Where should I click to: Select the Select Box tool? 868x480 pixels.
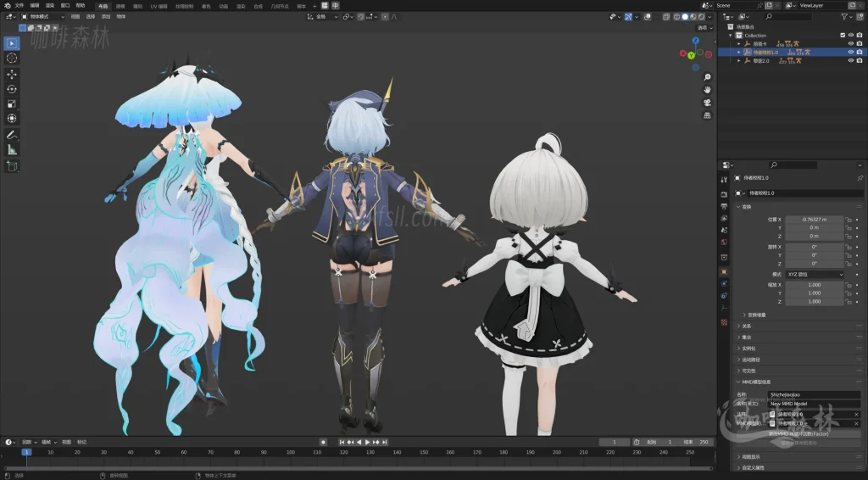point(12,43)
